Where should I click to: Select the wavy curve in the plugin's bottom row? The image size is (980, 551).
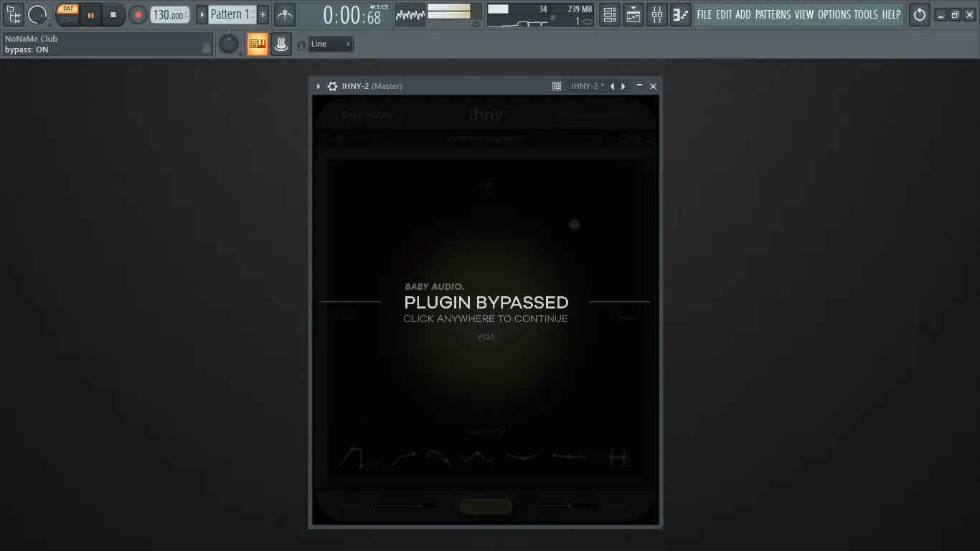[x=477, y=456]
